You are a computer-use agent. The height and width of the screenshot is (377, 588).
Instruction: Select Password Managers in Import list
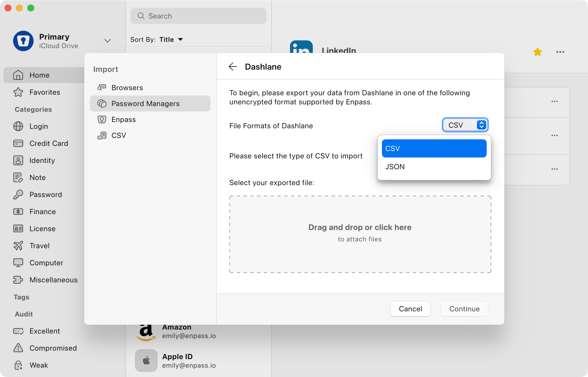(150, 103)
